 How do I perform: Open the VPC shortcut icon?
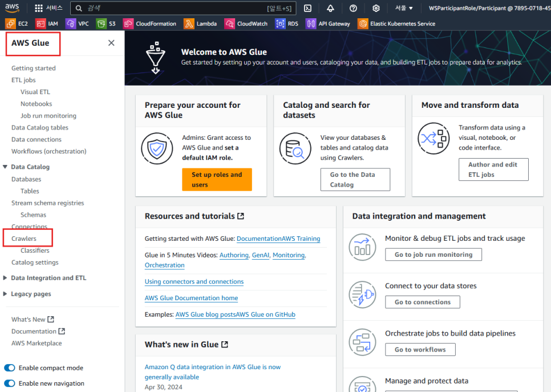point(71,23)
